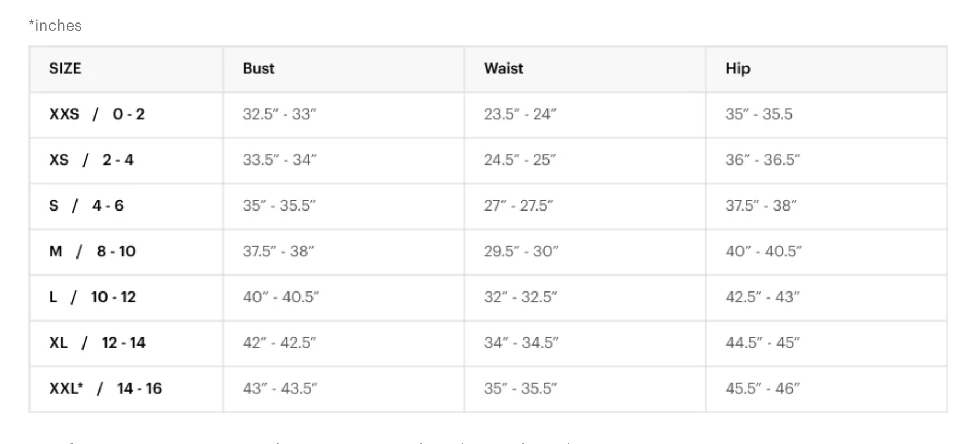This screenshot has width=980, height=444.
Task: Click the XXS bust measurement 32.5" - 33"
Action: tap(279, 114)
